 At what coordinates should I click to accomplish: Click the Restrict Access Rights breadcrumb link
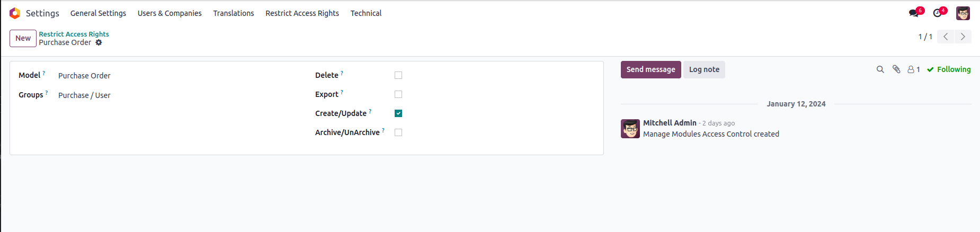(74, 34)
